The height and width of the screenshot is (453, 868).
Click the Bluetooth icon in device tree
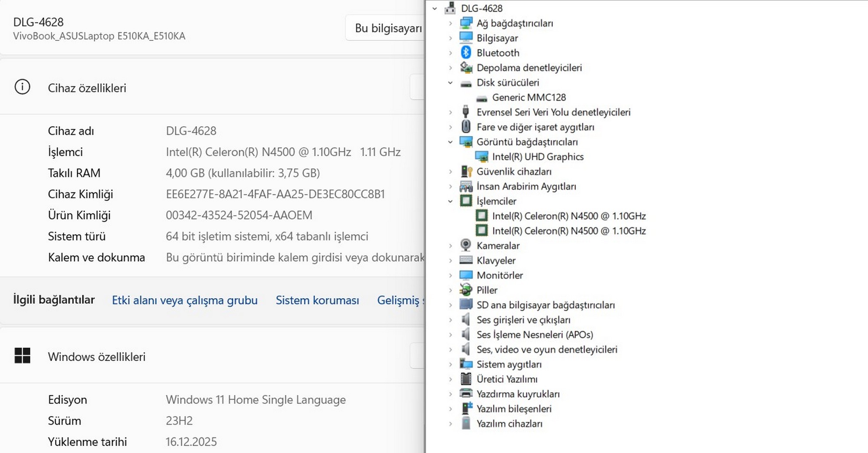(466, 53)
